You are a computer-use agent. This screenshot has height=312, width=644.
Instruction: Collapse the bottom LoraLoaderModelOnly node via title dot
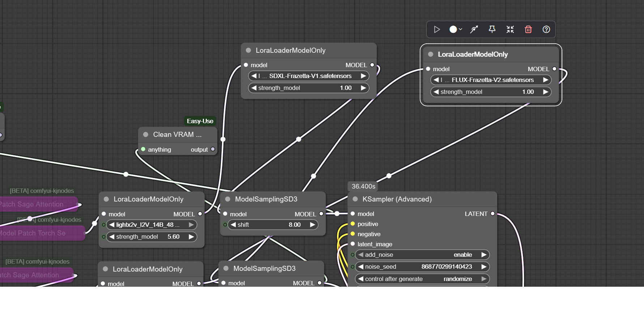[106, 269]
